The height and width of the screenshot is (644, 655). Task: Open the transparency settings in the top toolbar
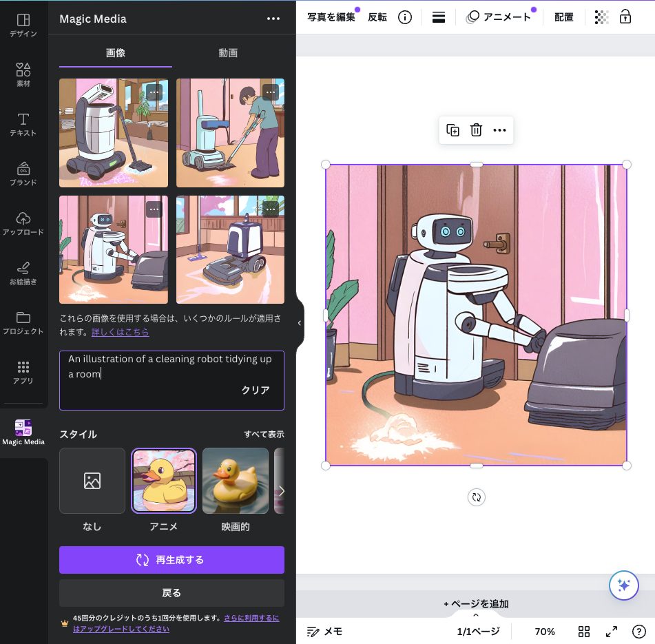(601, 17)
